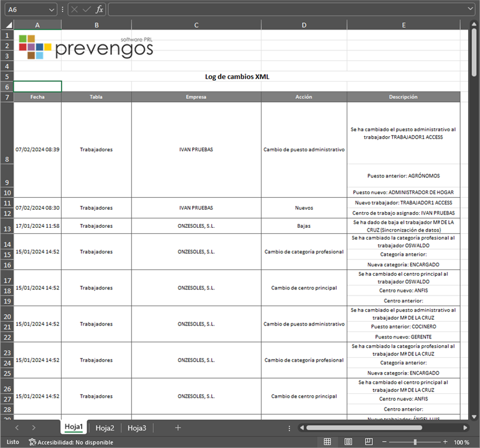Switch to Page Break Preview view

368,442
